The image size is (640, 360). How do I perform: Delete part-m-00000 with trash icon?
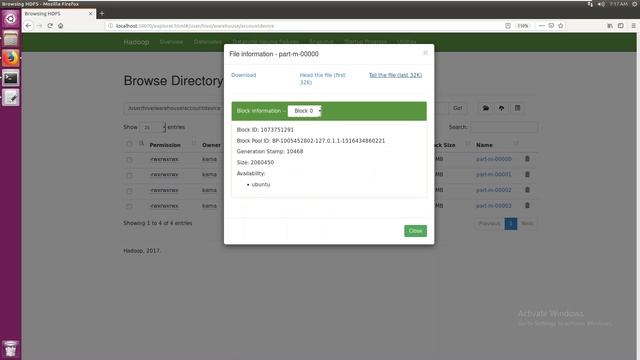tap(527, 158)
